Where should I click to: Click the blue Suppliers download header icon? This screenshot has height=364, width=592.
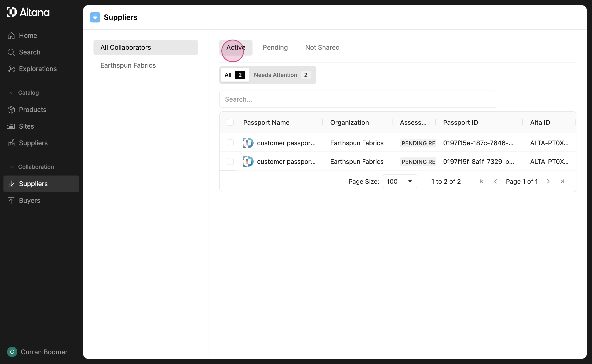point(95,17)
